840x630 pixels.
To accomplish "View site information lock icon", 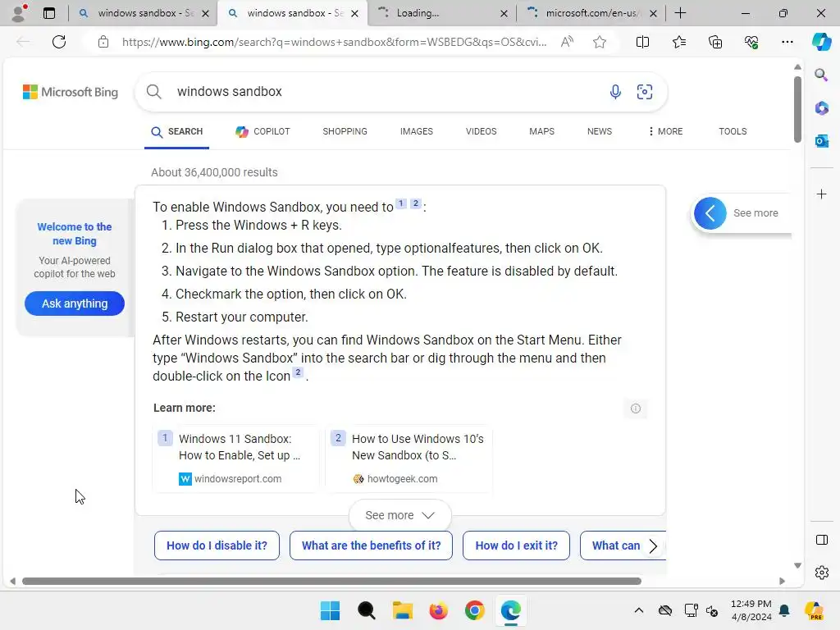I will [x=103, y=42].
